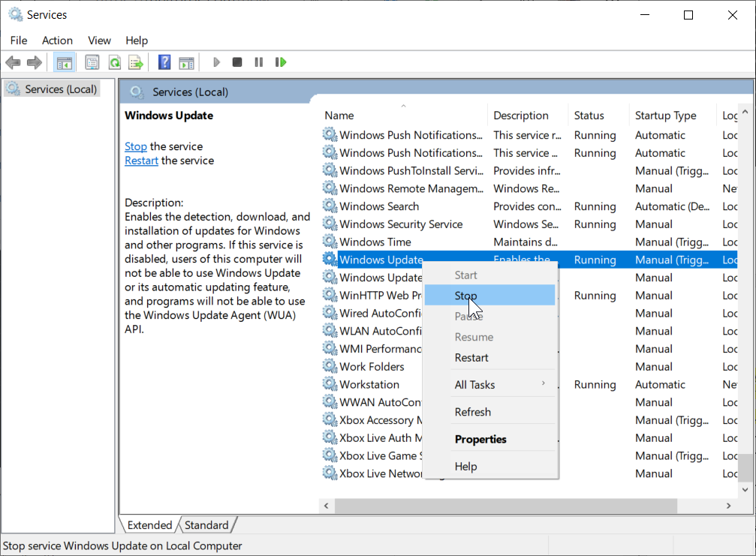
Task: Choose Help in the context menu
Action: point(489,467)
